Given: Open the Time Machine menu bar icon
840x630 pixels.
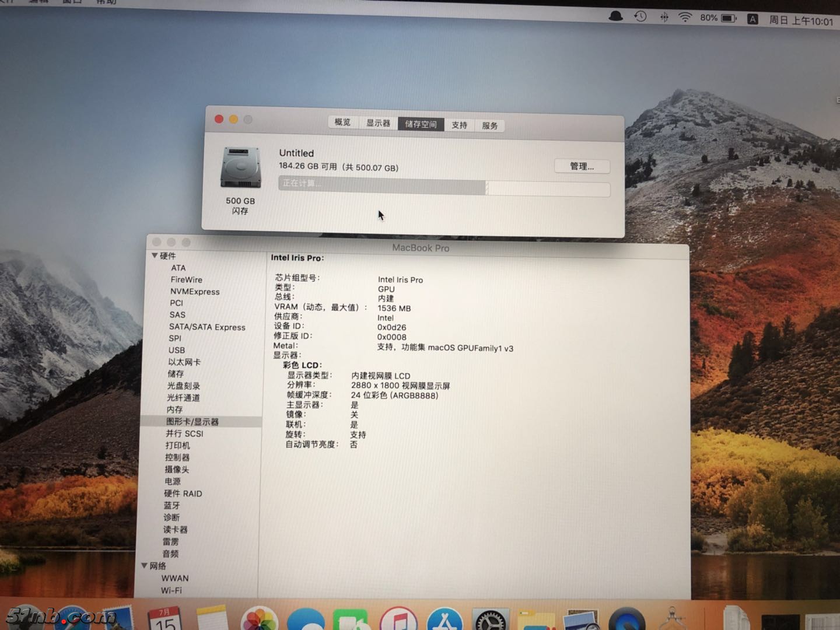Looking at the screenshot, I should (x=640, y=17).
